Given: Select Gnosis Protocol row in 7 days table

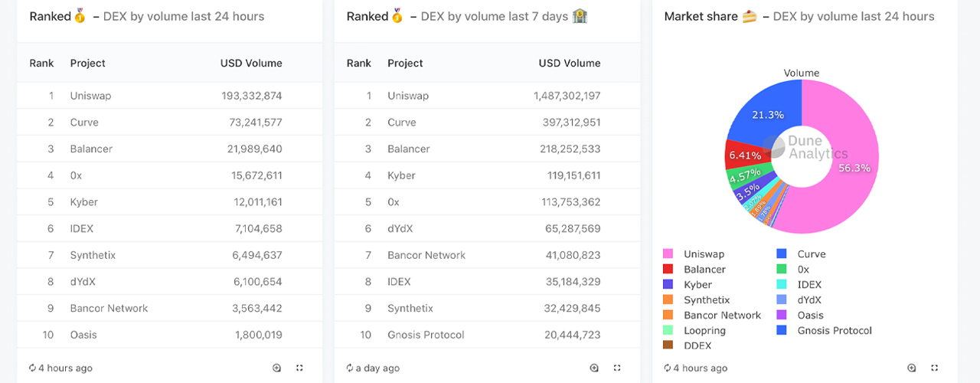Looking at the screenshot, I should pos(487,335).
